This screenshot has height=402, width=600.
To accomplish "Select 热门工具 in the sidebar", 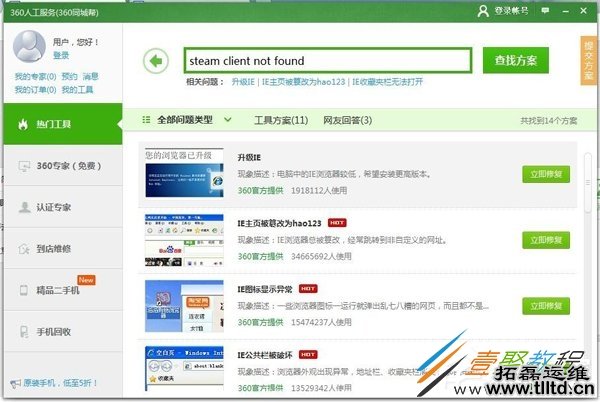I will 63,124.
